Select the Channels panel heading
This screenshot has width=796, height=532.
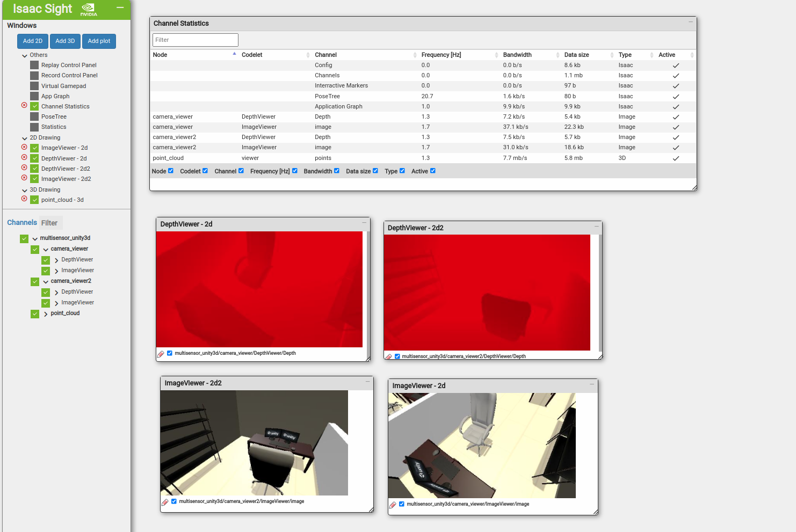(22, 222)
